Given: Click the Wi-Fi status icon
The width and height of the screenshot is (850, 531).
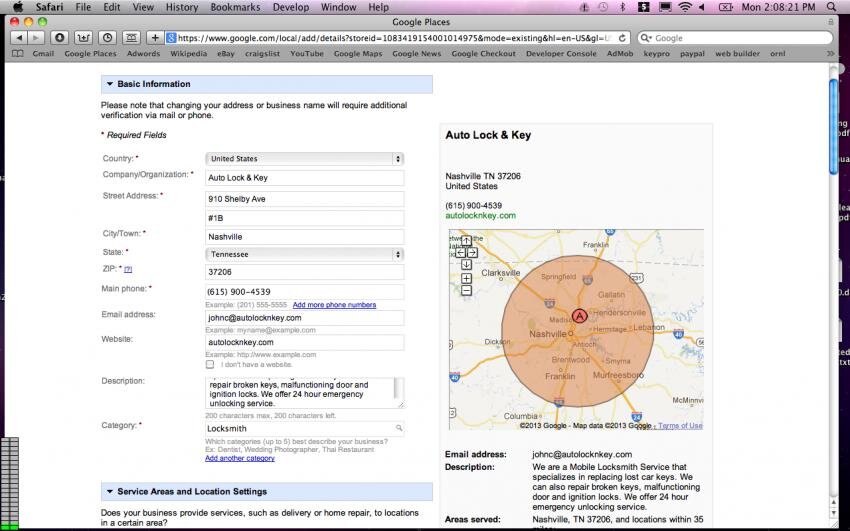Looking at the screenshot, I should (685, 7).
